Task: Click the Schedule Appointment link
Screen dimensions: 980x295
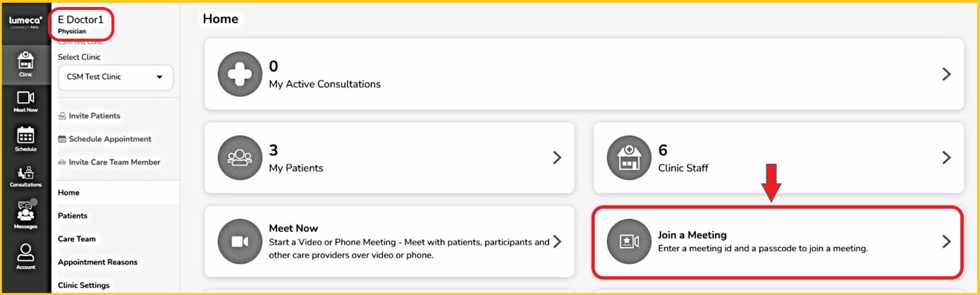Action: coord(109,139)
